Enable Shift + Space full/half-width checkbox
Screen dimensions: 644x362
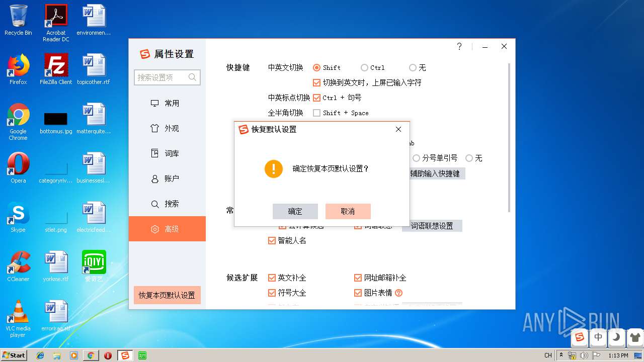coord(316,113)
